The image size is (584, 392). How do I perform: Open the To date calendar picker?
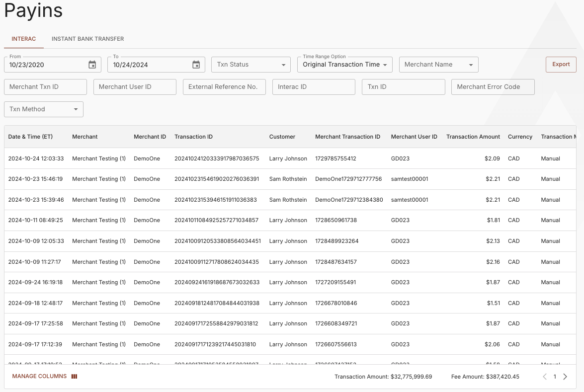(x=196, y=64)
